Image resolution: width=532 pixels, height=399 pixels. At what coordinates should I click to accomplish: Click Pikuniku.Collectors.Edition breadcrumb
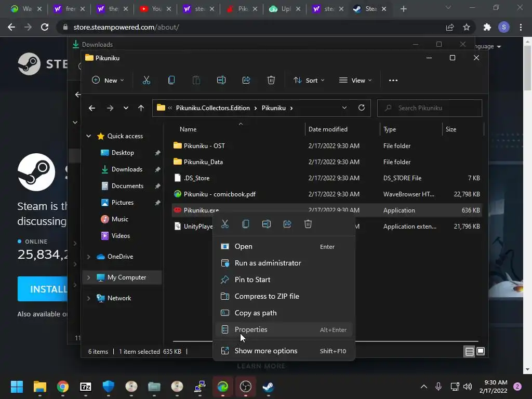point(212,108)
